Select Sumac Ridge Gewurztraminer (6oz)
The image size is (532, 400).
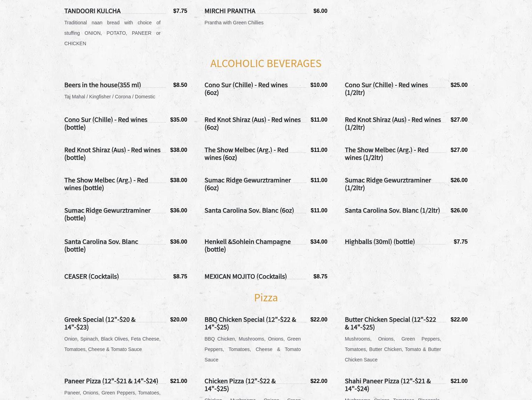coord(248,184)
